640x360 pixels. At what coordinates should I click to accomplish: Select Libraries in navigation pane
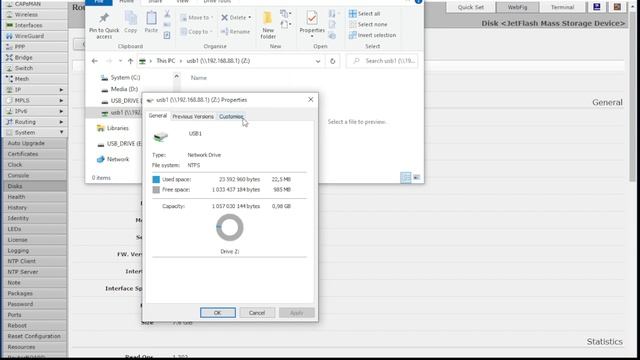pyautogui.click(x=113, y=128)
